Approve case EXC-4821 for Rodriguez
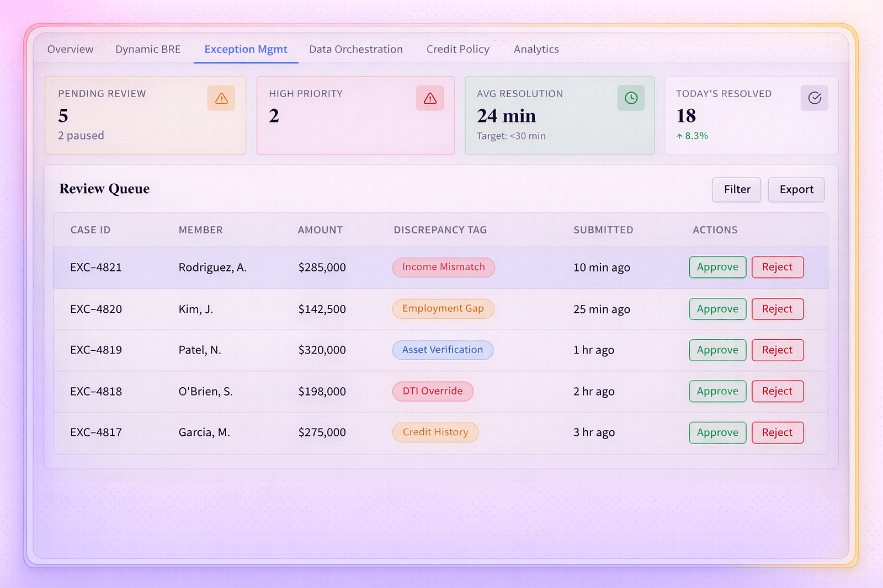Viewport: 883px width, 588px height. click(717, 267)
